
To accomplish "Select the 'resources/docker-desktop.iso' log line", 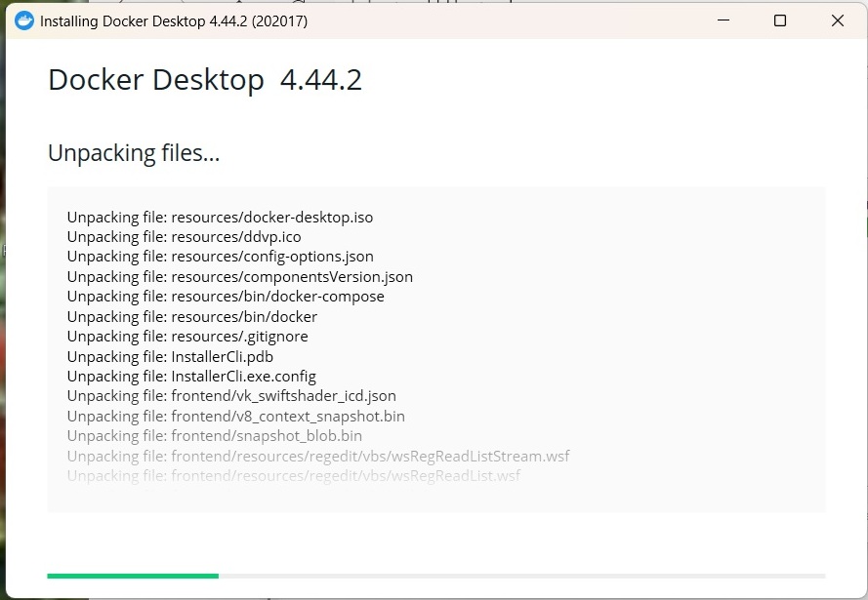I will tap(220, 218).
